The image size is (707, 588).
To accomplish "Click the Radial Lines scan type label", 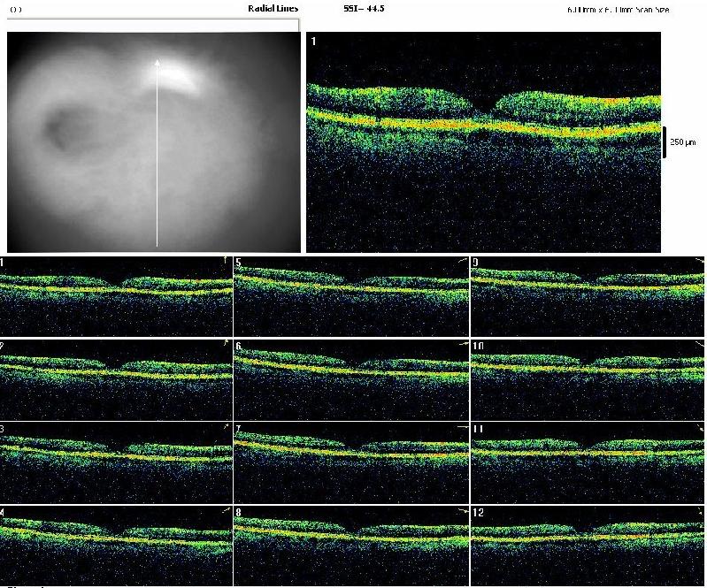I will click(273, 9).
